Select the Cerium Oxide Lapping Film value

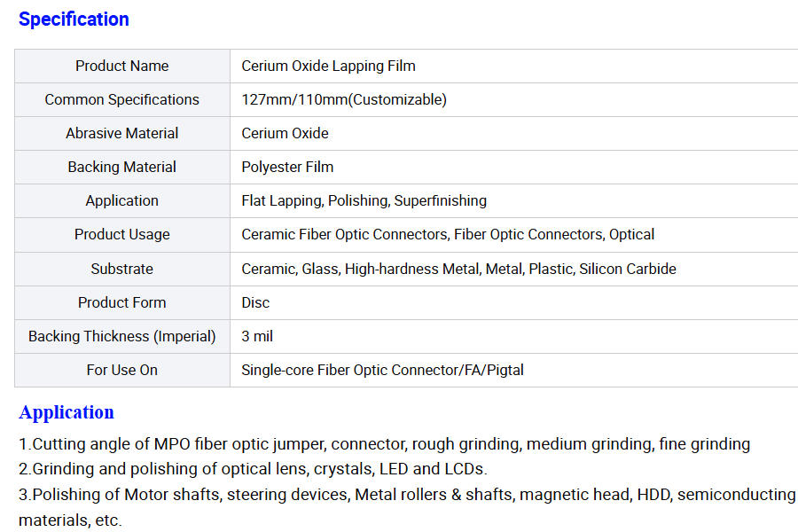coord(328,66)
